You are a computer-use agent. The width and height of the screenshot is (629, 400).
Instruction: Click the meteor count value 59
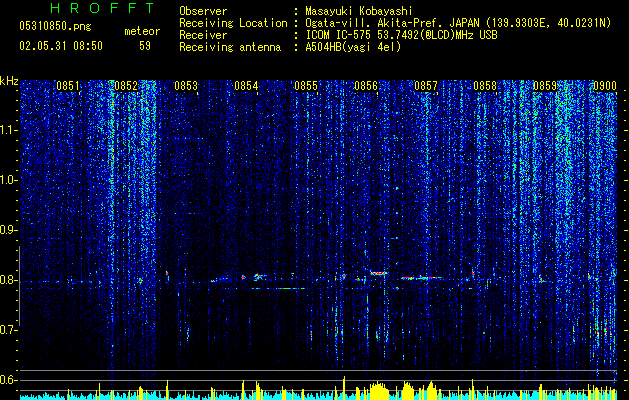145,46
